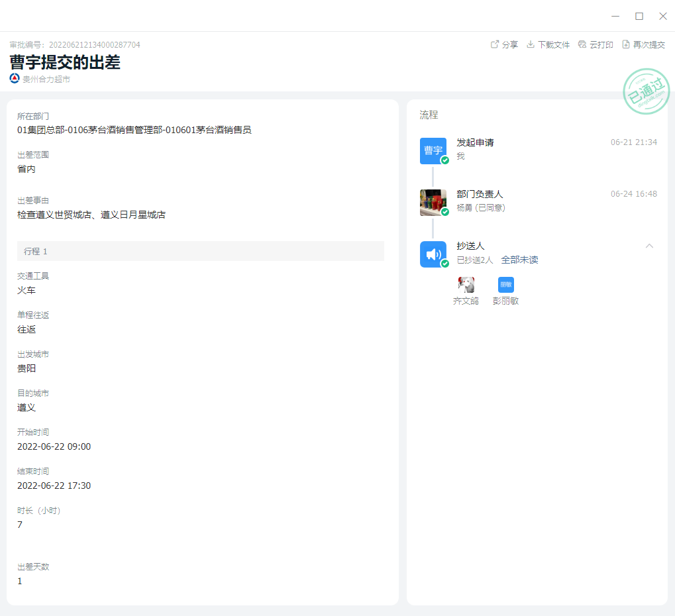Click the 已通过 approval stamp

[646, 91]
